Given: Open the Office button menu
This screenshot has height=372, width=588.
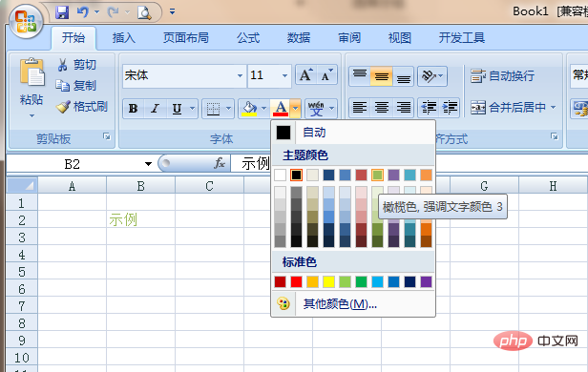Looking at the screenshot, I should (25, 21).
